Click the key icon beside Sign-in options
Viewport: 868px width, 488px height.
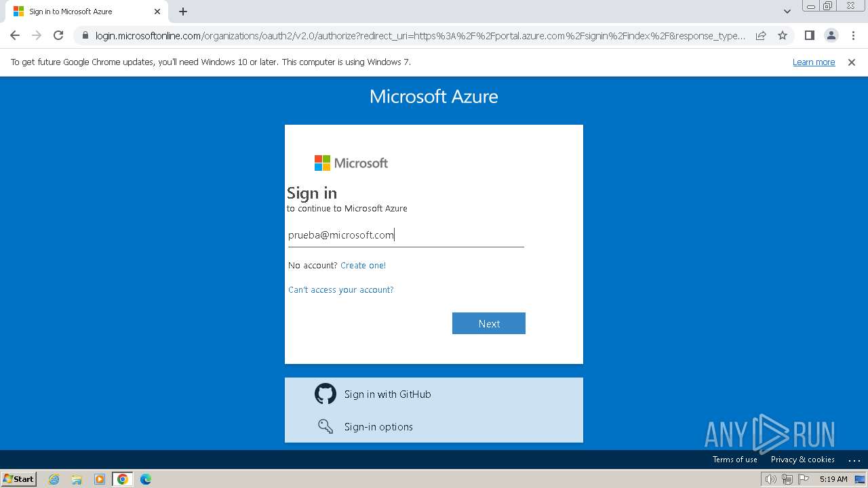click(325, 426)
